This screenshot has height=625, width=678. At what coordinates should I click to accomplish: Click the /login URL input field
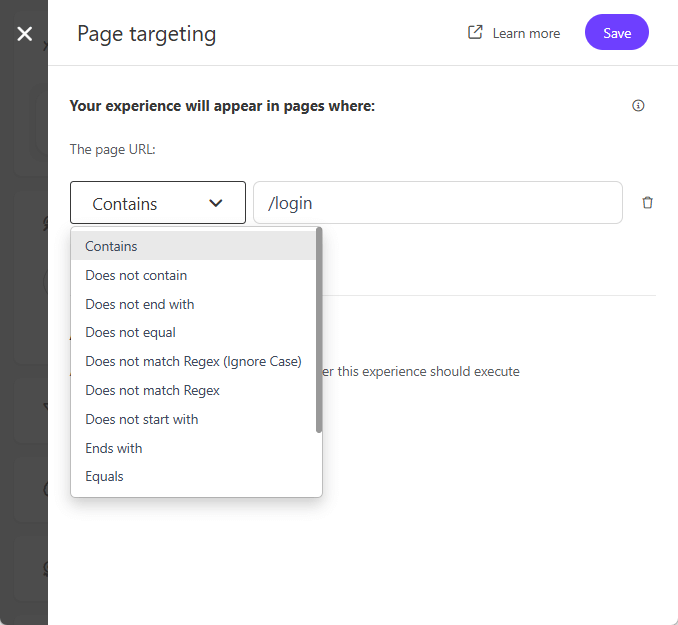[438, 202]
